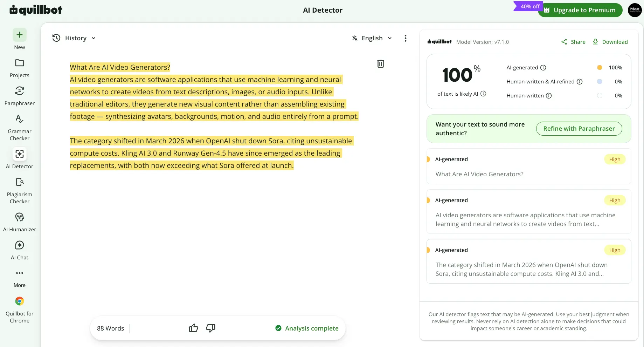This screenshot has width=644, height=347.
Task: Show info about 'of text is likely AI'
Action: pos(483,94)
